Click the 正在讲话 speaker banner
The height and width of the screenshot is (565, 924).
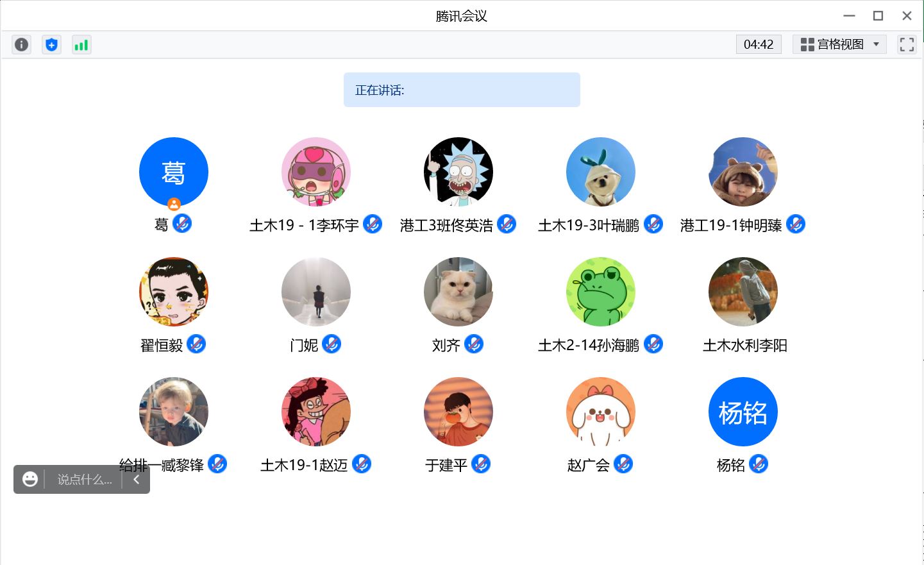tap(462, 90)
